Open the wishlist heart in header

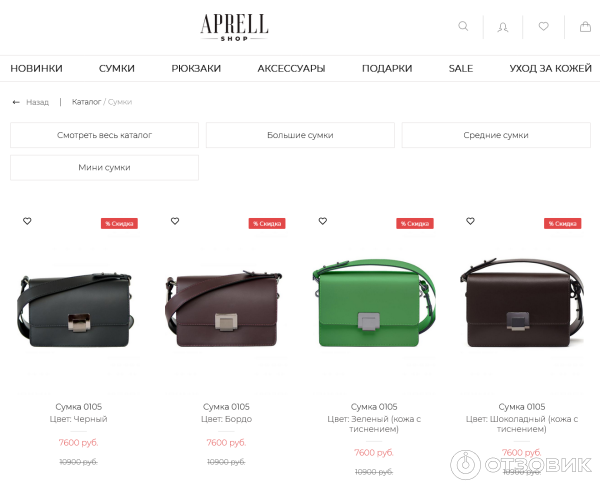coord(543,26)
